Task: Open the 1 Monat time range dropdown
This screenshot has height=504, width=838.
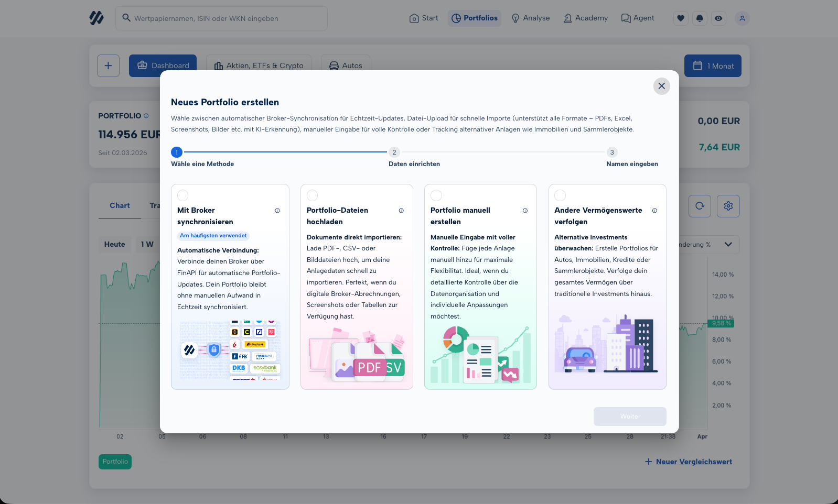Action: [x=713, y=66]
